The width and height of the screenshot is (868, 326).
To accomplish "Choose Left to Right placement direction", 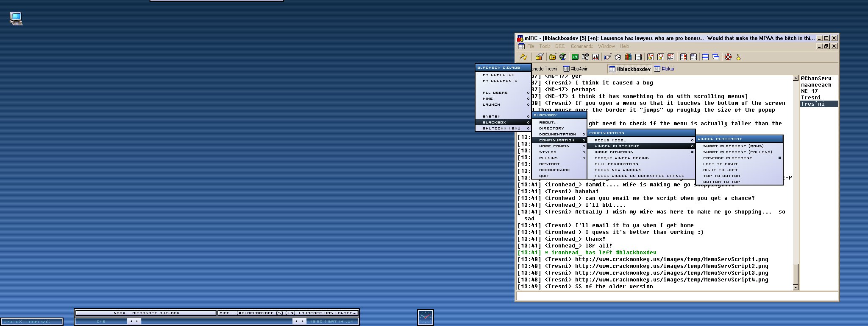I will tap(739, 164).
